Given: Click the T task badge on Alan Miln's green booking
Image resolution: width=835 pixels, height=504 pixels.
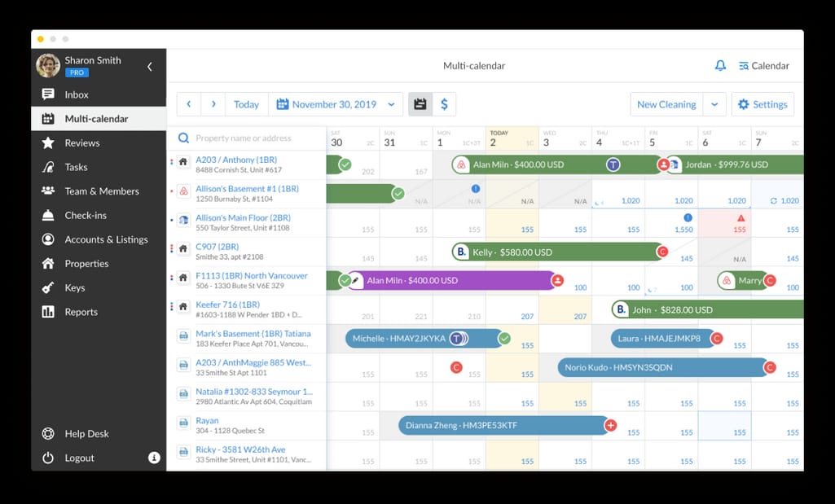Looking at the screenshot, I should [x=613, y=164].
